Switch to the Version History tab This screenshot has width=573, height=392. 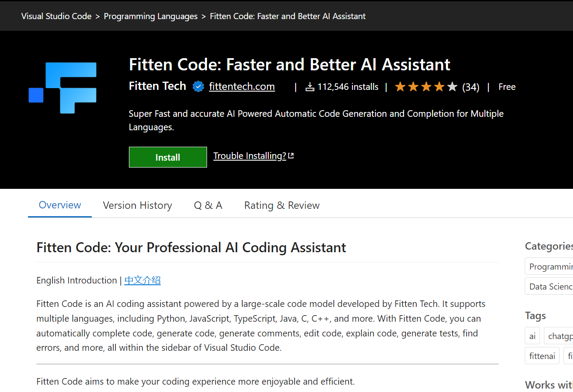tap(138, 205)
